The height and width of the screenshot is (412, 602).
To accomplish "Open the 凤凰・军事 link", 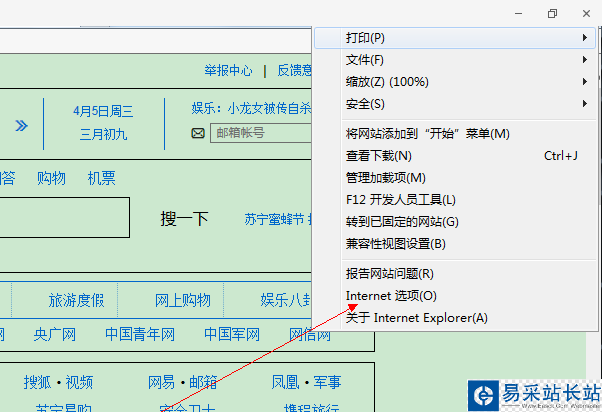I will 306,382.
